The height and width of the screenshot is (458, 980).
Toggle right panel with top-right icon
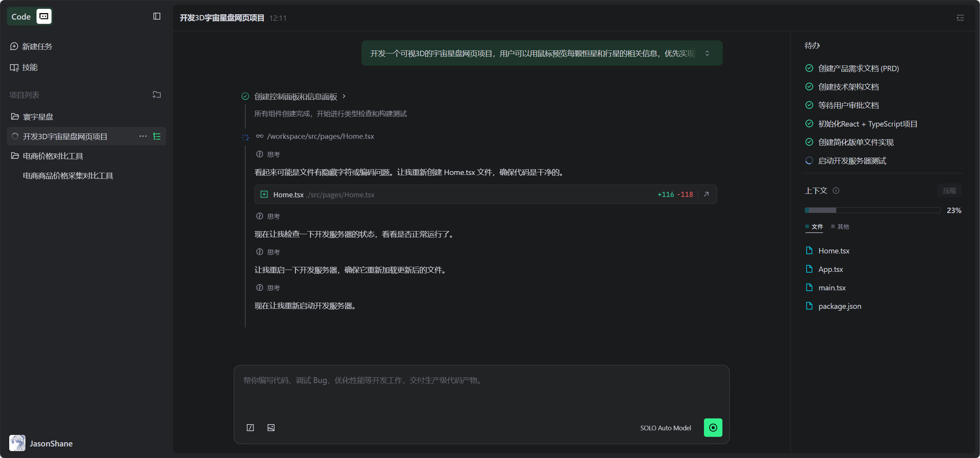[960, 18]
